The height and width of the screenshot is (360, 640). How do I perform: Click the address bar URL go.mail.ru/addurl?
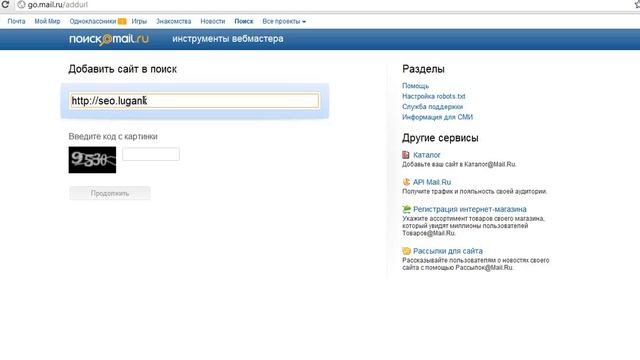[x=58, y=5]
